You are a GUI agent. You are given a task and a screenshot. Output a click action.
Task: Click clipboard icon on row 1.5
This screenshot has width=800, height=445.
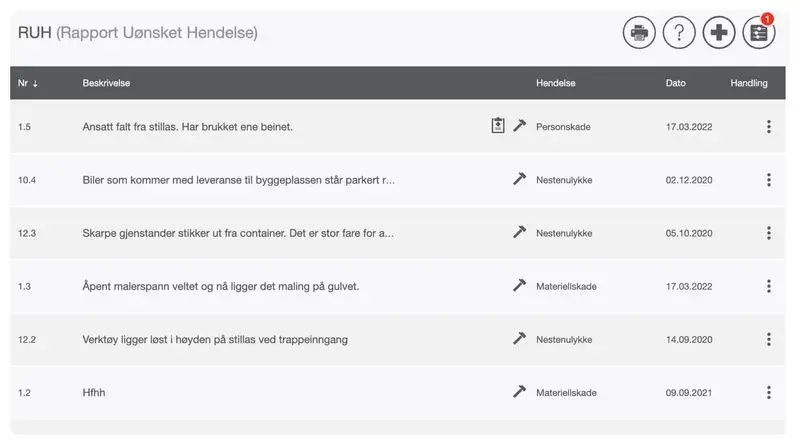(x=498, y=126)
